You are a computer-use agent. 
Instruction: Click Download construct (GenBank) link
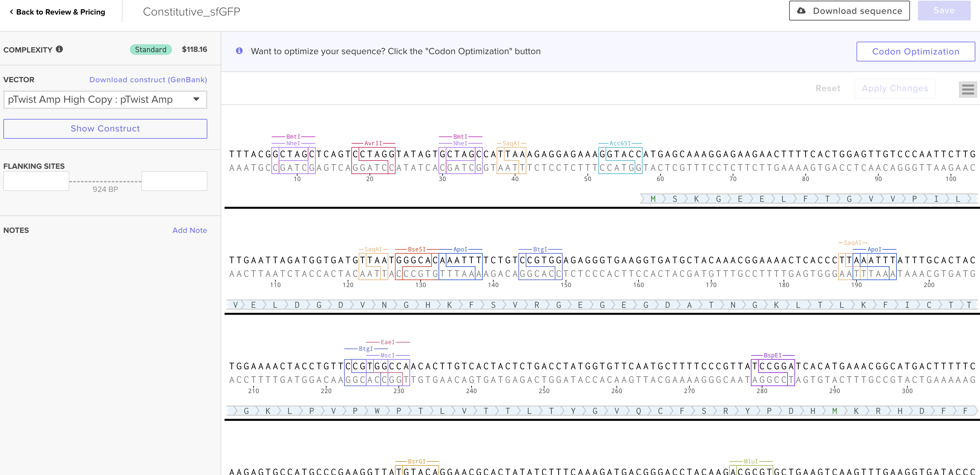coord(148,80)
